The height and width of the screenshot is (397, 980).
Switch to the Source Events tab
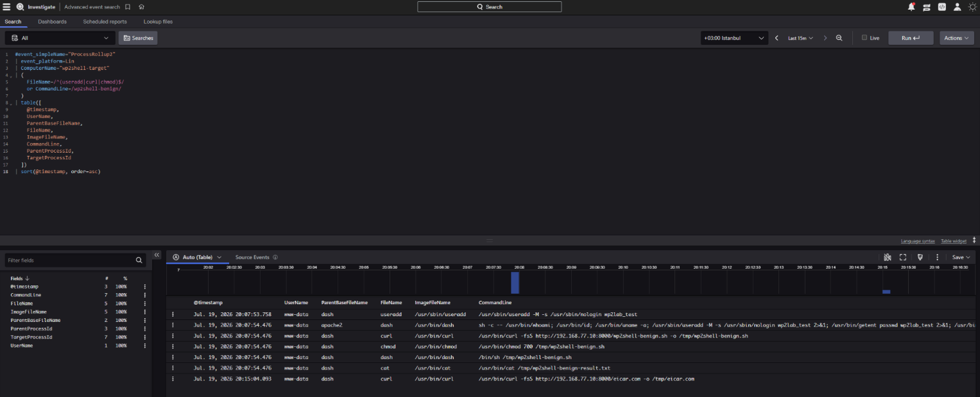pos(252,257)
